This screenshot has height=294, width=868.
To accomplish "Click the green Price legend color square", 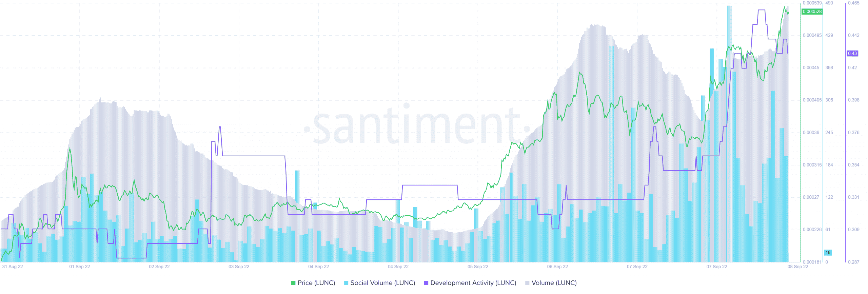I will tap(293, 283).
